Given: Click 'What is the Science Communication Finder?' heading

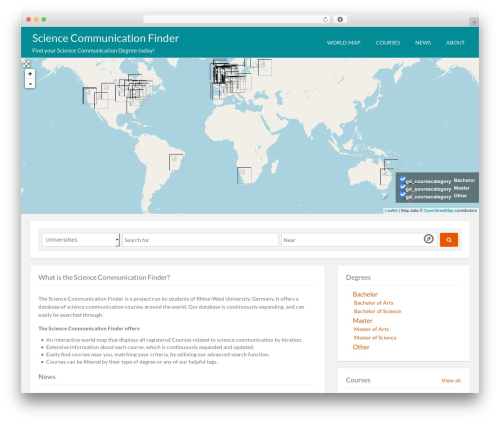Looking at the screenshot, I should pyautogui.click(x=104, y=277).
